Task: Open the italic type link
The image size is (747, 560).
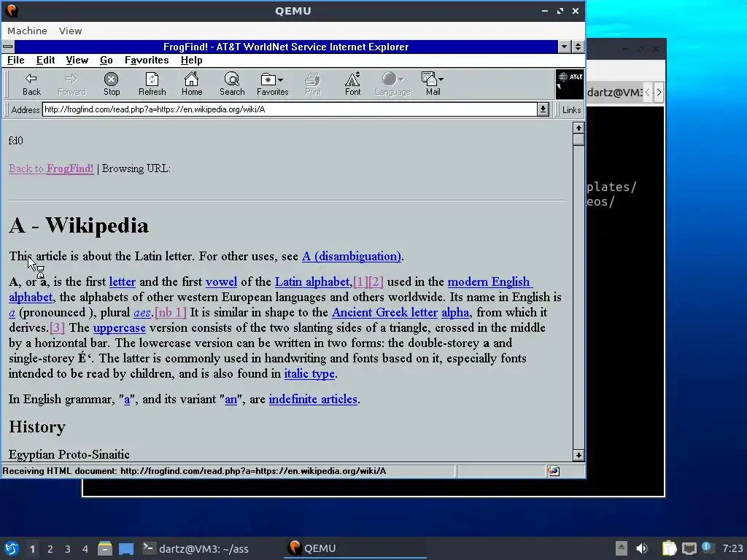Action: point(309,374)
